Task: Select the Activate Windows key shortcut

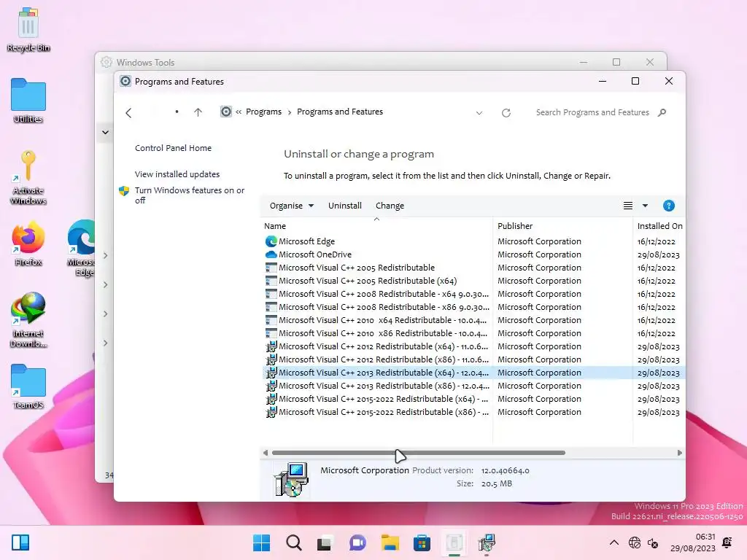Action: coord(28,177)
